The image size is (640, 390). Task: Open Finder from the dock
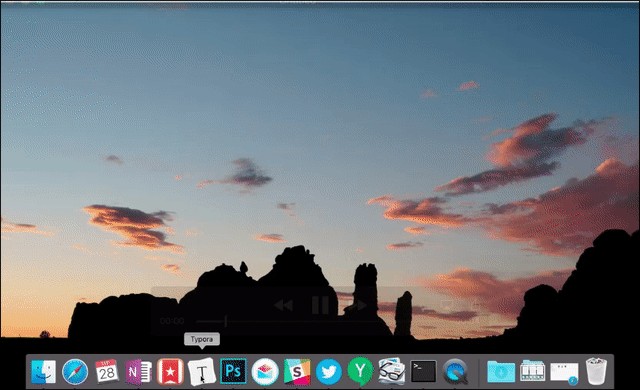pos(43,372)
